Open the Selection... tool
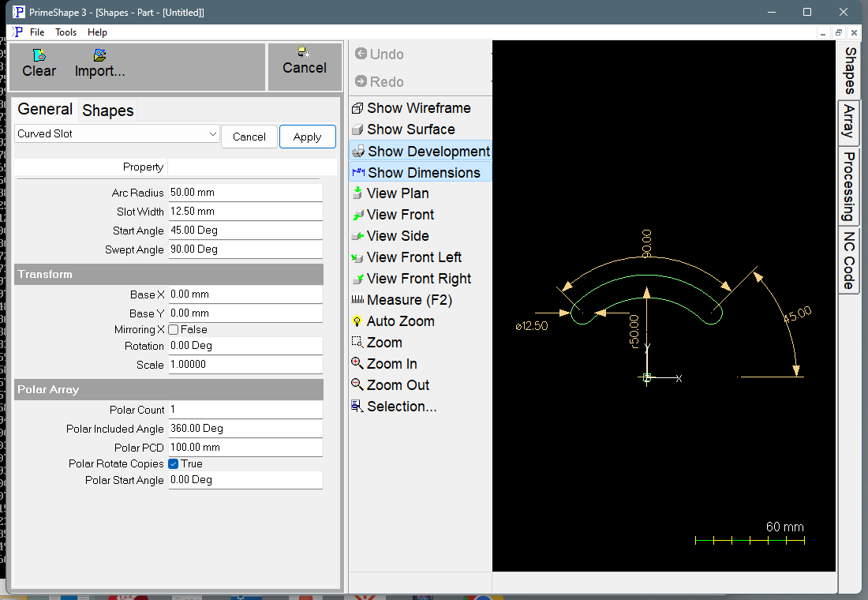The width and height of the screenshot is (868, 600). click(394, 406)
